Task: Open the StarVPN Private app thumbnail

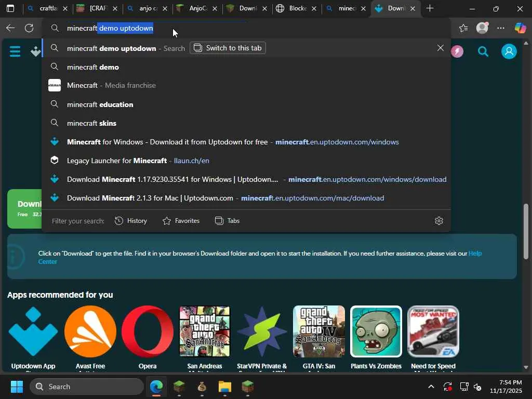Action: [x=262, y=331]
